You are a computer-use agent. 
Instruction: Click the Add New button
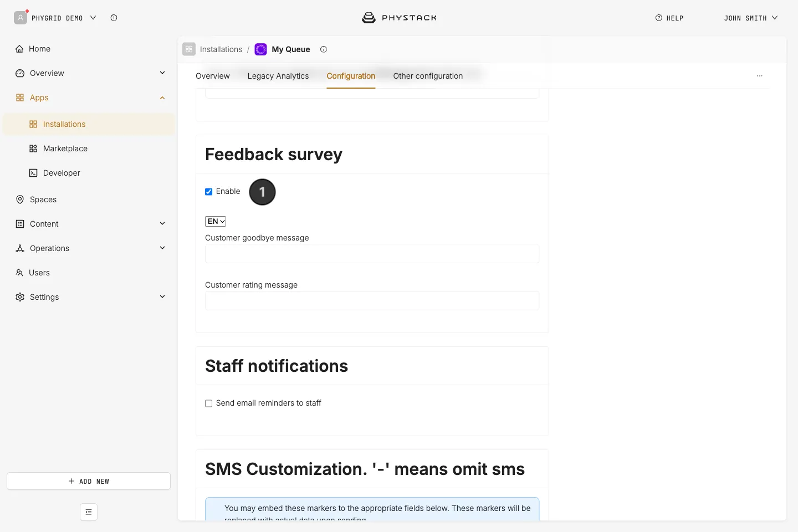pyautogui.click(x=89, y=481)
